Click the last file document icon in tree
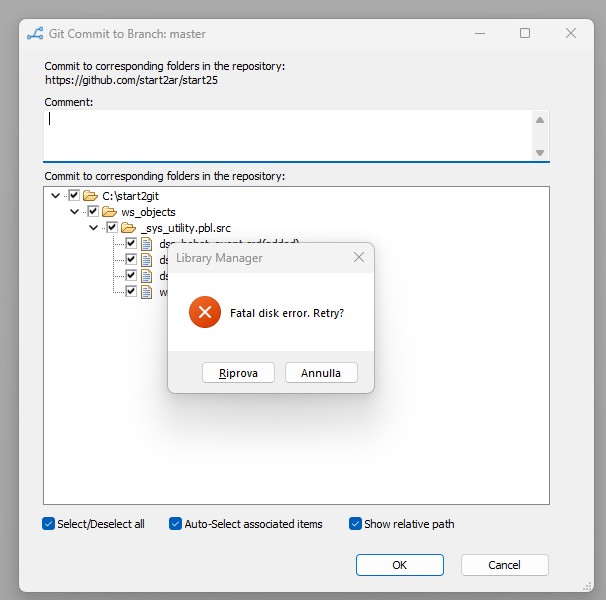 [x=147, y=292]
